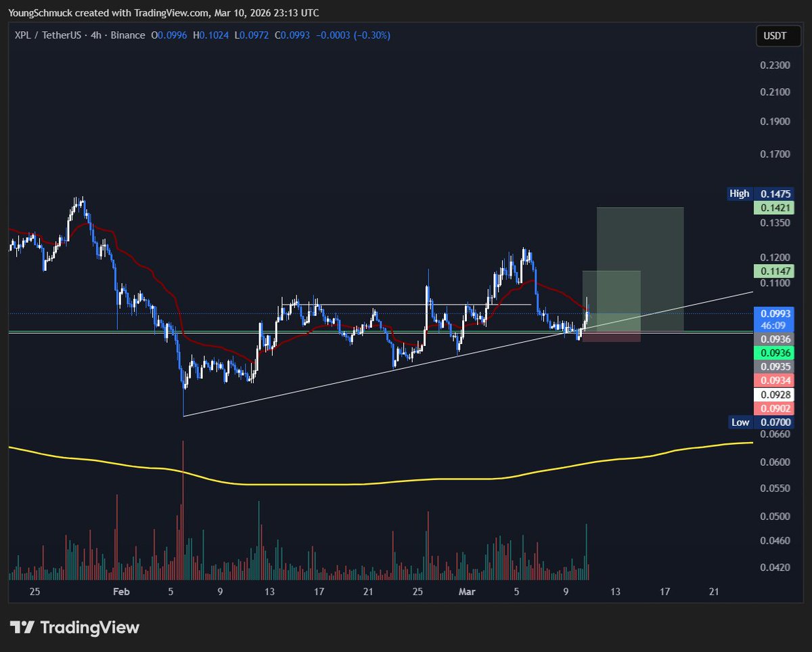Click the 0.0660 price axis label
The height and width of the screenshot is (652, 812).
point(774,433)
